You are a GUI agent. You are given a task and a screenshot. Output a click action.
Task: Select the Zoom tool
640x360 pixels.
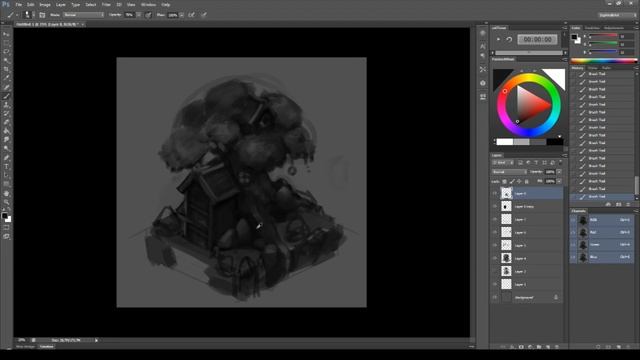6,202
